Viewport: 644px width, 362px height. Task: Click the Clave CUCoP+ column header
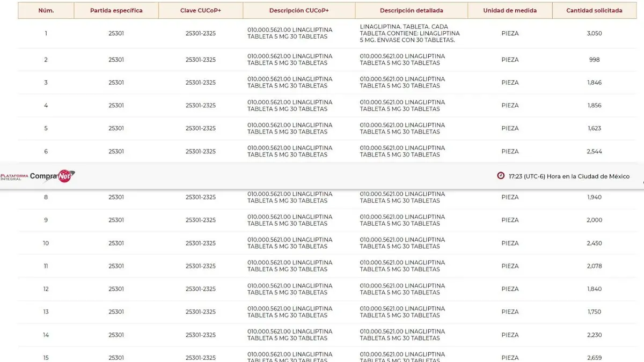coord(201,11)
